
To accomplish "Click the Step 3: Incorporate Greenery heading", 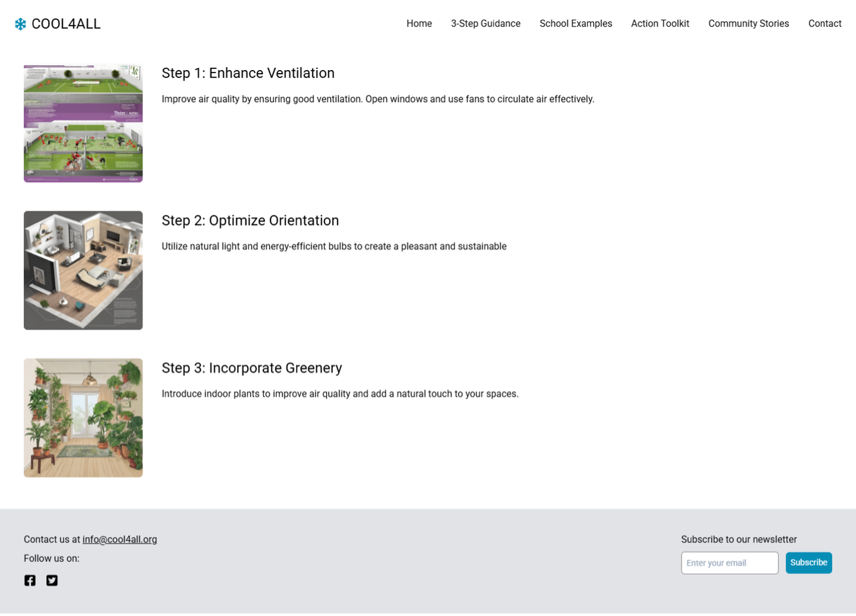I will (251, 368).
